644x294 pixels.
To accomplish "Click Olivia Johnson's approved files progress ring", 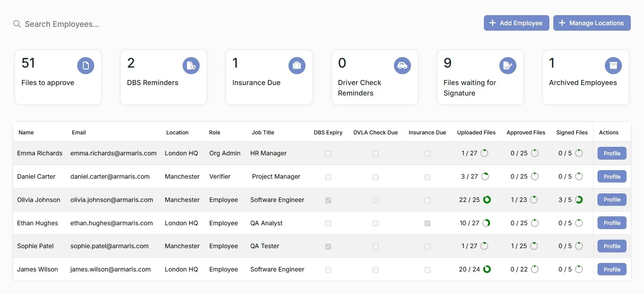I will click(534, 200).
